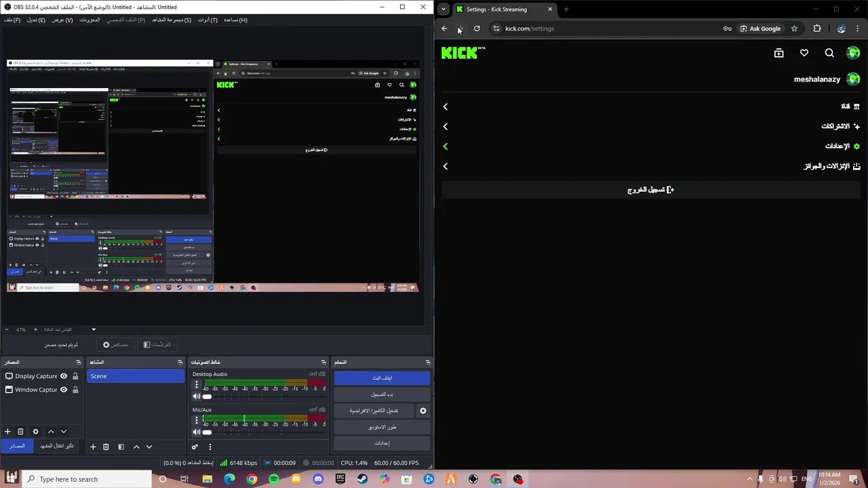The width and height of the screenshot is (868, 488).
Task: Pop out the Sources dock panel
Action: [x=78, y=362]
